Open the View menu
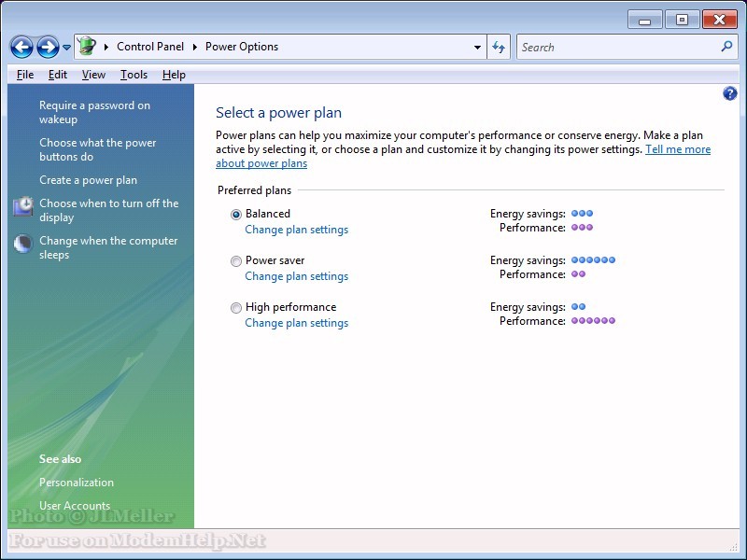This screenshot has height=560, width=747. [93, 75]
